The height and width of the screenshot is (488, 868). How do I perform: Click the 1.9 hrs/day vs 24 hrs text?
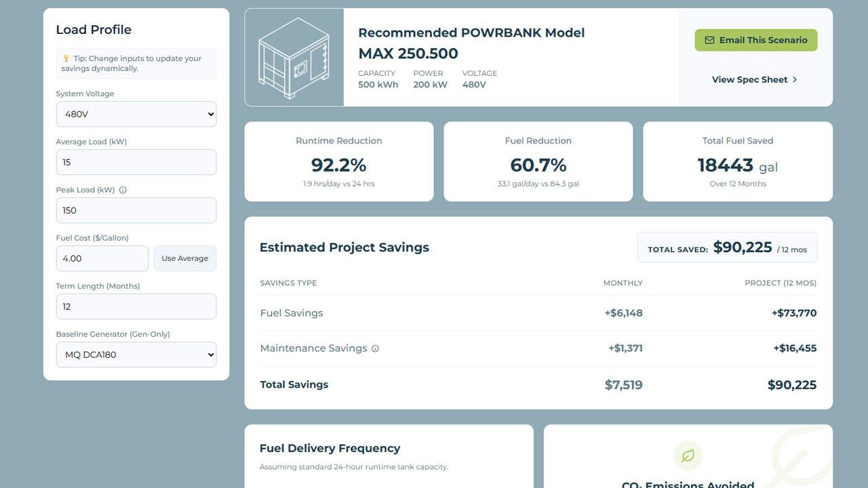339,184
